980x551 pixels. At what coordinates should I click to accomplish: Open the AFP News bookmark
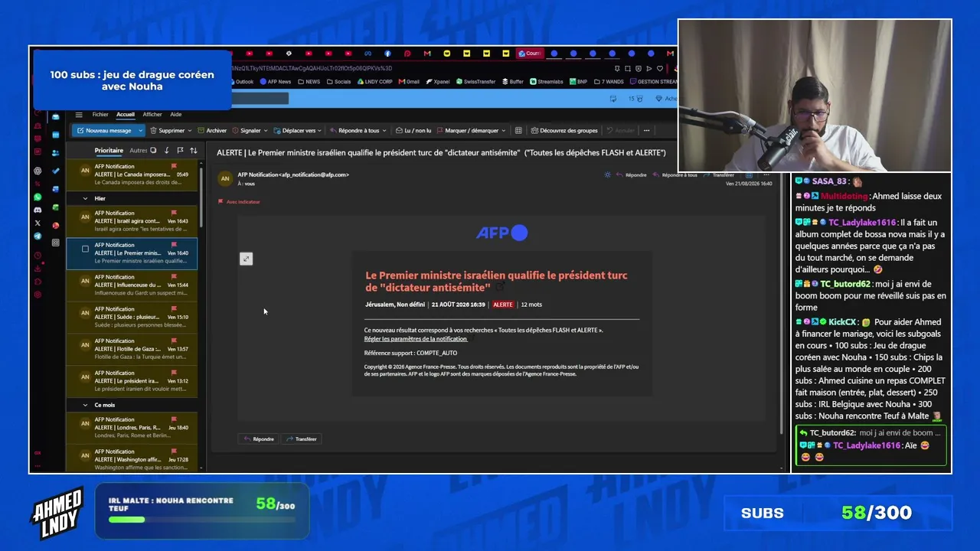pos(276,82)
